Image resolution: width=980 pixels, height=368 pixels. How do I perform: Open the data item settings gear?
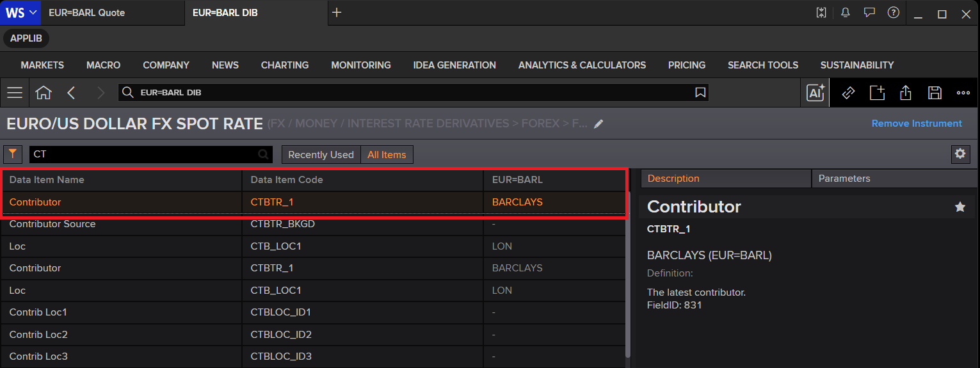pos(960,154)
